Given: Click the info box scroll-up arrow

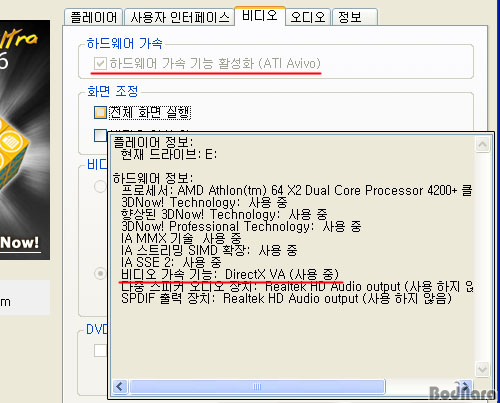Looking at the screenshot, I should pos(482,144).
